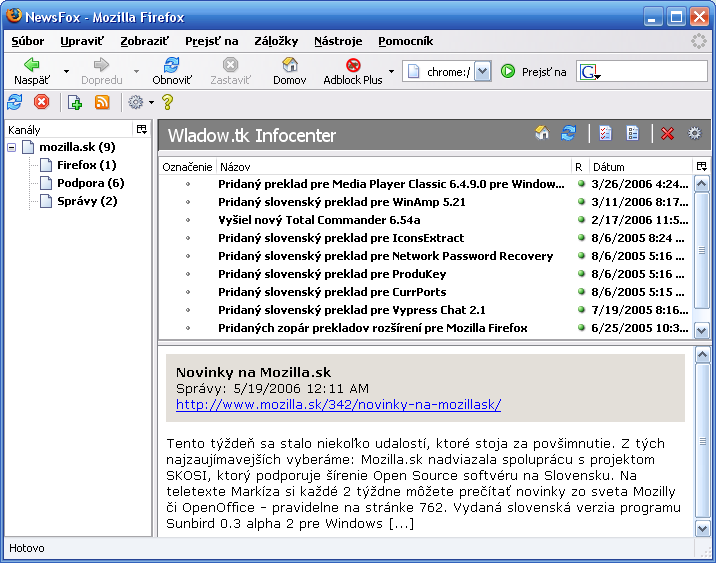716x563 pixels.
Task: Toggle read status dot for WinAmp 5.21 article
Action: [x=581, y=201]
